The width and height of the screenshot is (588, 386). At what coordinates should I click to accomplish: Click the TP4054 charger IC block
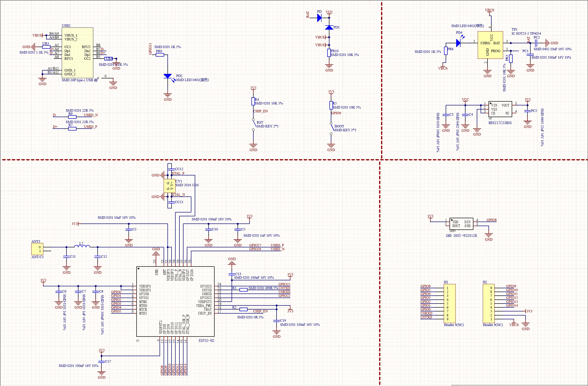490,45
